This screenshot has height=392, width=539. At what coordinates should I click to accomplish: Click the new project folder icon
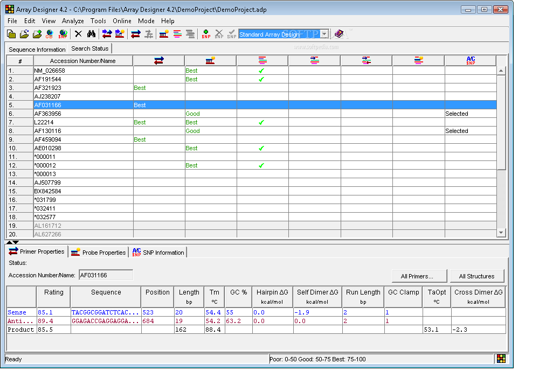(x=11, y=34)
